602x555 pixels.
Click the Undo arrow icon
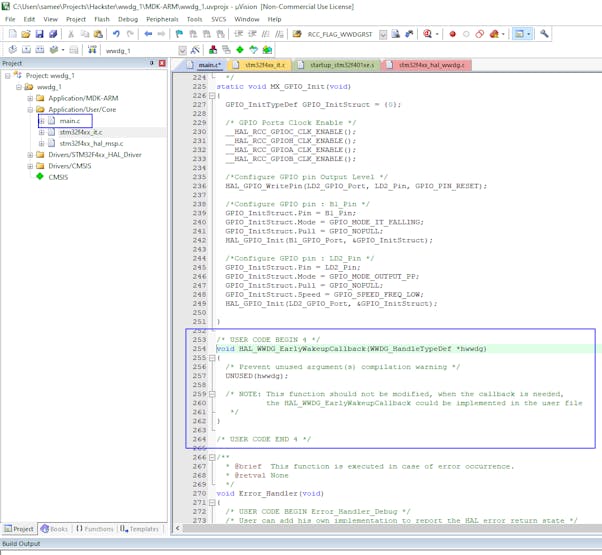[x=117, y=34]
